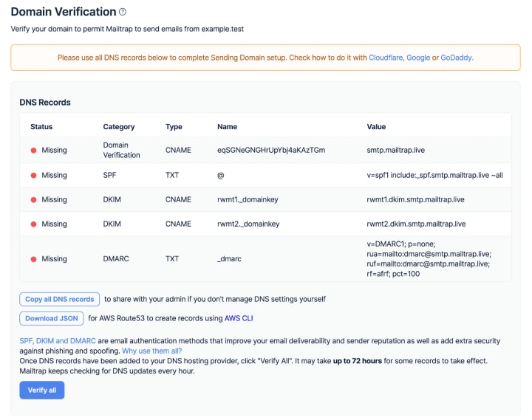This screenshot has width=532, height=420.
Task: Click the SPF category cell
Action: pyautogui.click(x=109, y=175)
